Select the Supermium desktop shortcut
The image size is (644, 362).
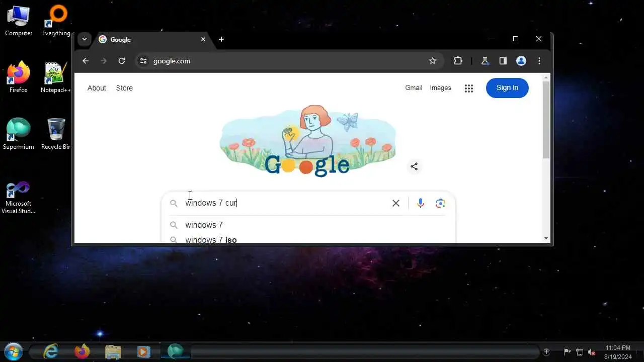click(x=19, y=134)
